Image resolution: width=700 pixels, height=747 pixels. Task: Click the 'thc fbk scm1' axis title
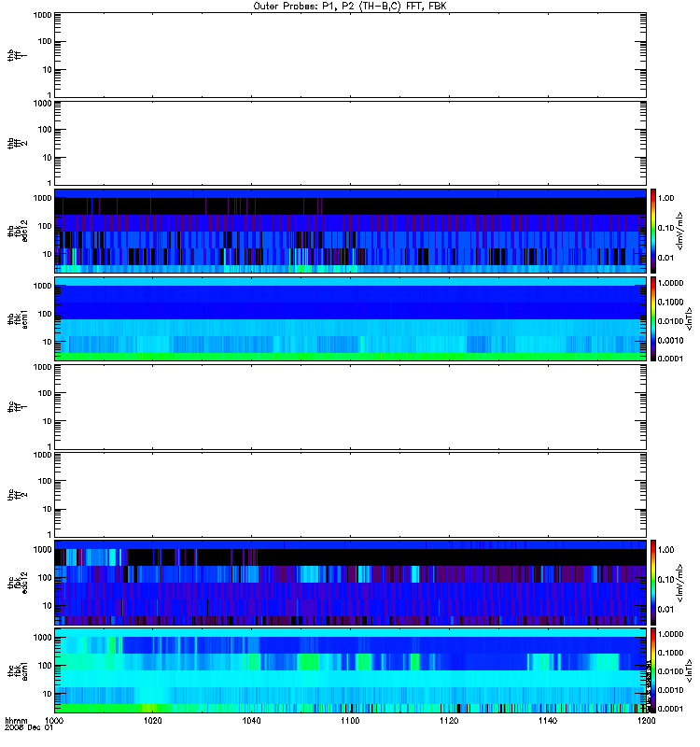pos(17,670)
